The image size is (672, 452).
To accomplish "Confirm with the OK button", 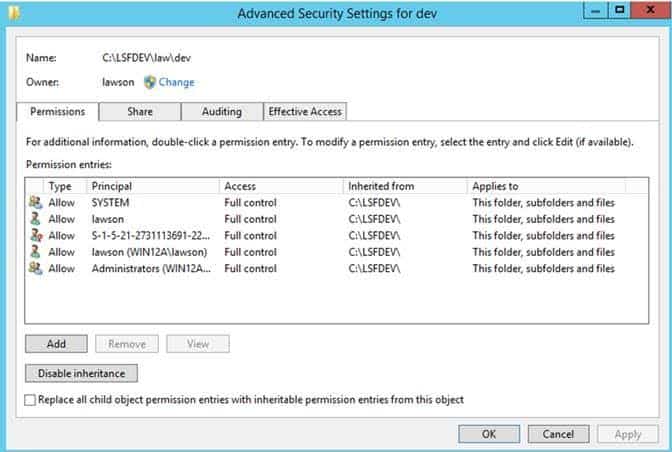I will coord(489,434).
